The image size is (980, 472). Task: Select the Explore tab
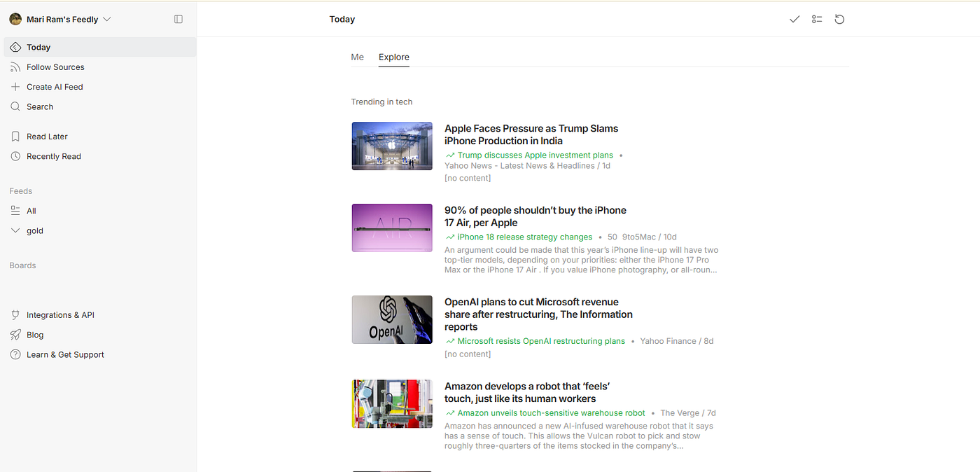tap(394, 57)
